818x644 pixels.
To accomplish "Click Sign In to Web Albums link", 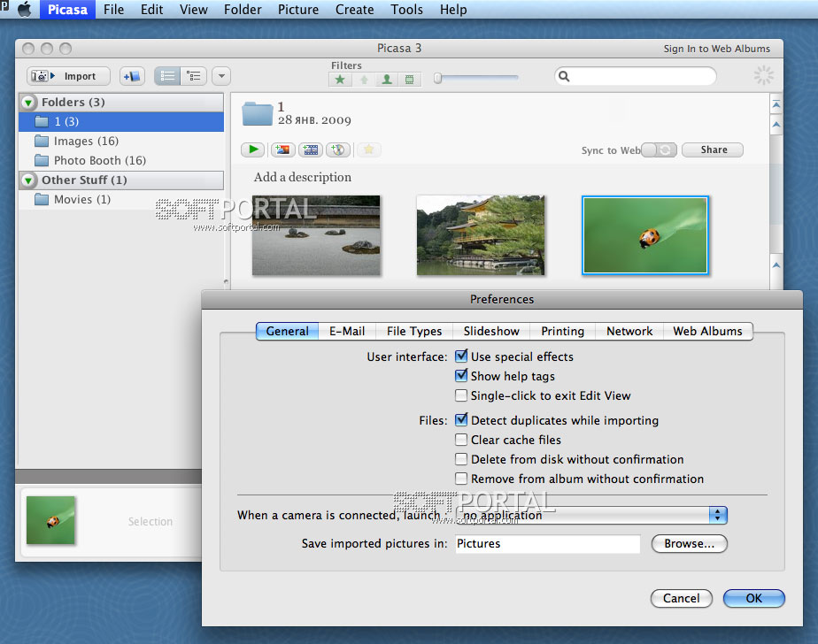I will [717, 49].
